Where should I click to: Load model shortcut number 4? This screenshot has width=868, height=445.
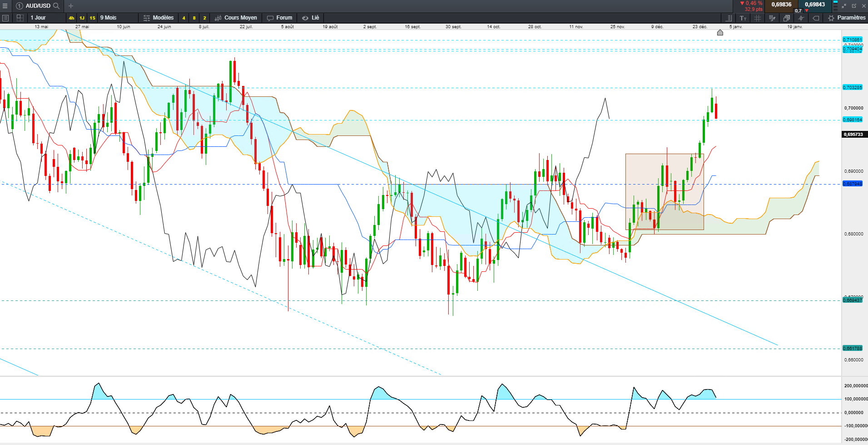(x=184, y=18)
